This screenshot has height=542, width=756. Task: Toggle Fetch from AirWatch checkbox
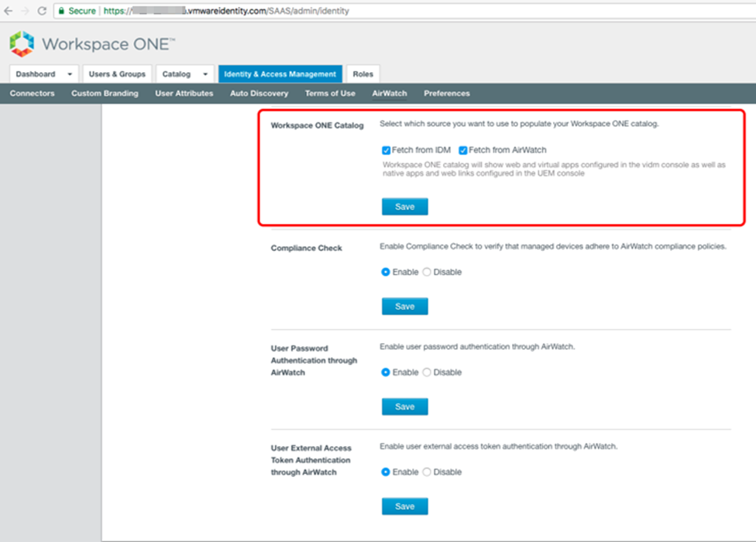pyautogui.click(x=463, y=150)
